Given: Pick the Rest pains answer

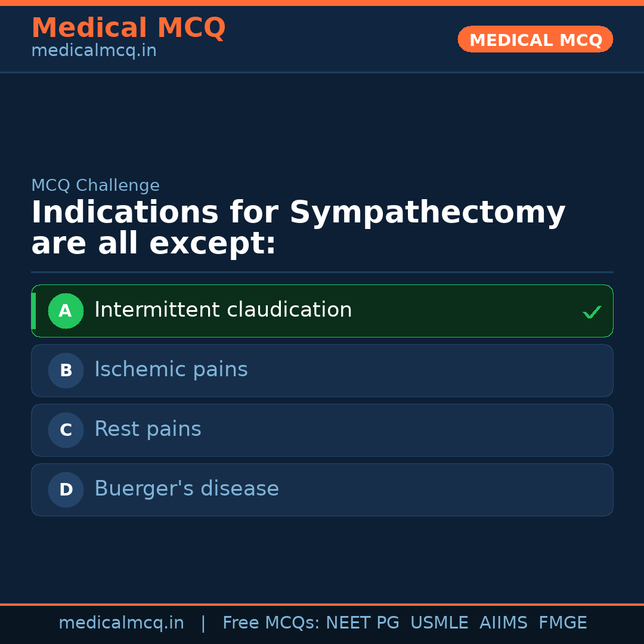Looking at the screenshot, I should click(148, 429).
